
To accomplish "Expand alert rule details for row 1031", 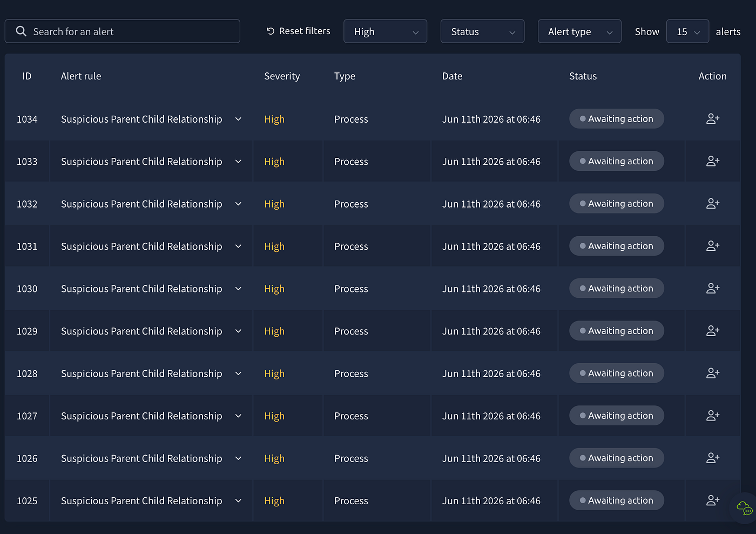I will (238, 246).
